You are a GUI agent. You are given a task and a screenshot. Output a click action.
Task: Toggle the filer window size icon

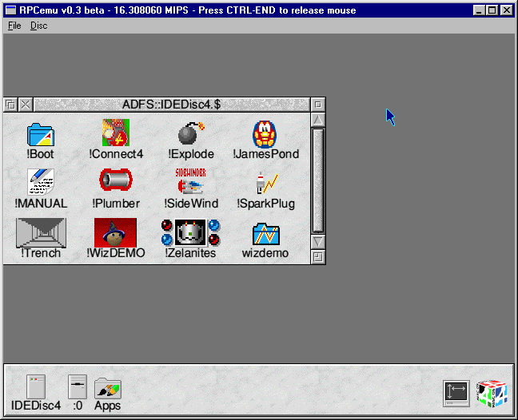pyautogui.click(x=318, y=105)
